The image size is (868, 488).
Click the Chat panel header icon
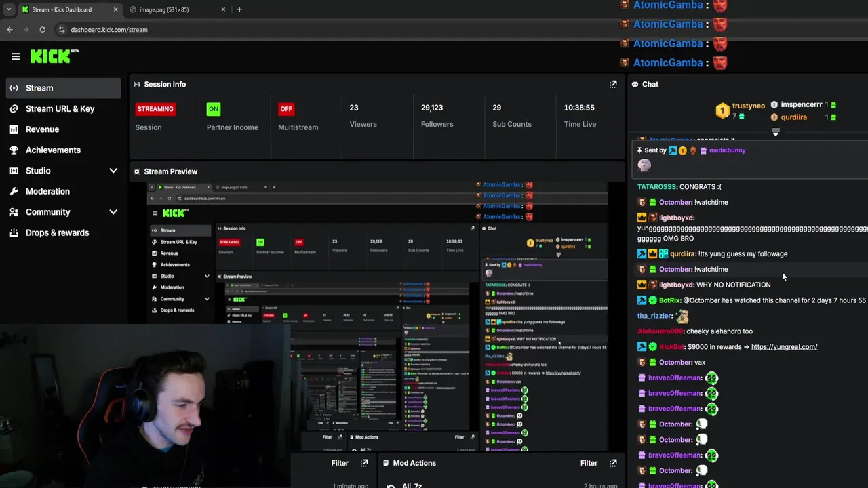(635, 84)
